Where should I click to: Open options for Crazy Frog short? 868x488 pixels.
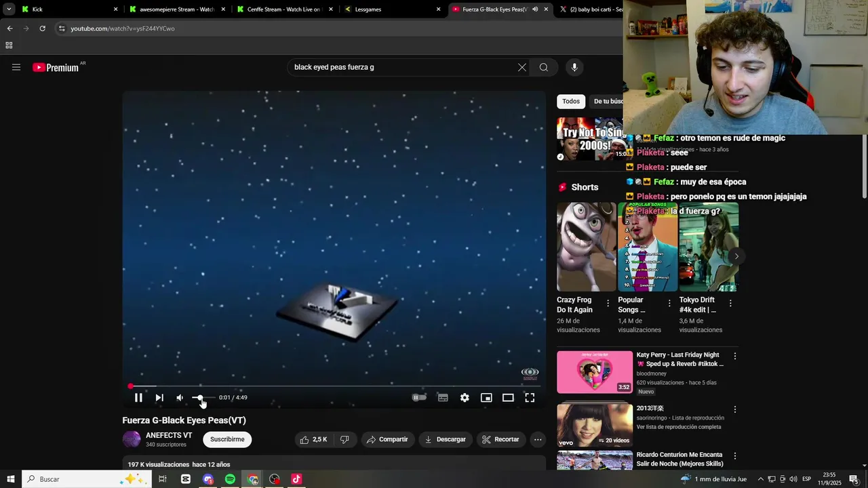[608, 303]
